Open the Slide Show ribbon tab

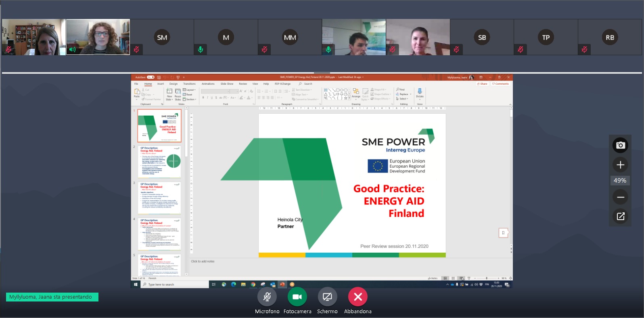point(227,84)
